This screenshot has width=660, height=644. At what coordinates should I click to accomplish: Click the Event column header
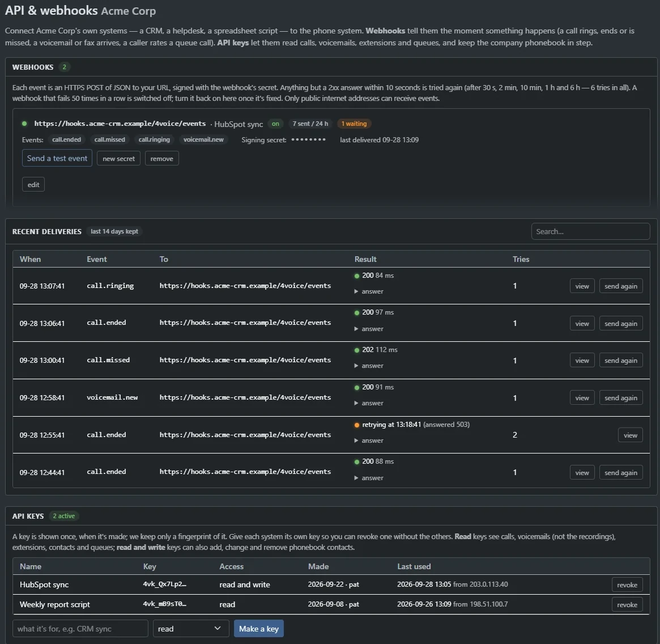[x=97, y=259]
